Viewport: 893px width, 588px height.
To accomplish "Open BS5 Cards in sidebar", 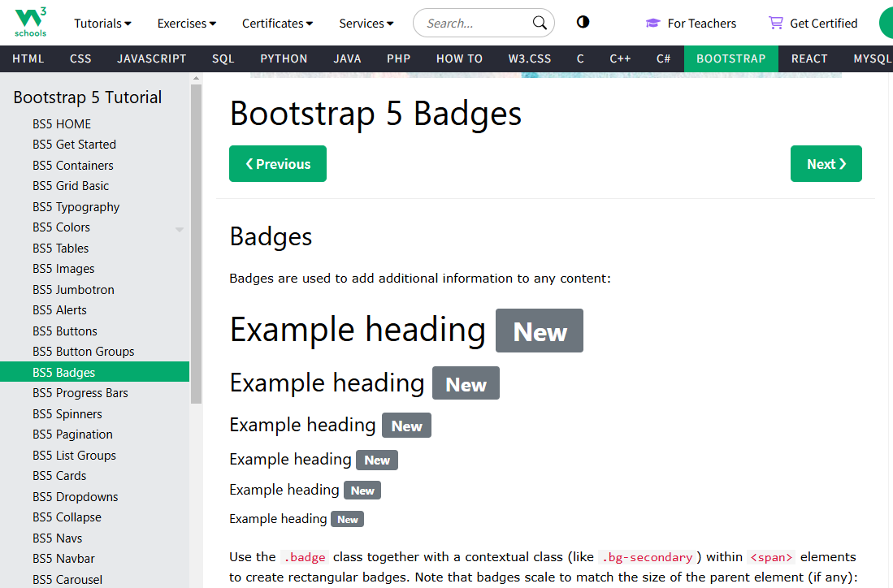I will pos(94,476).
